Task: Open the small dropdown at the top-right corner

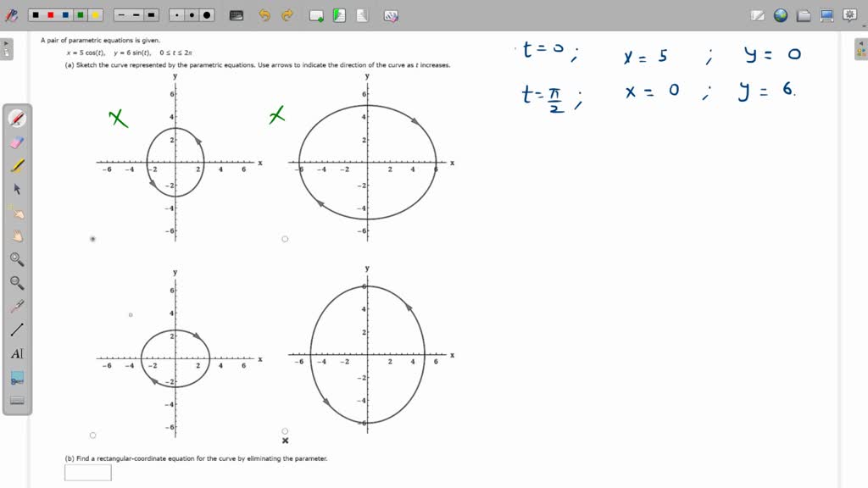Action: point(864,26)
